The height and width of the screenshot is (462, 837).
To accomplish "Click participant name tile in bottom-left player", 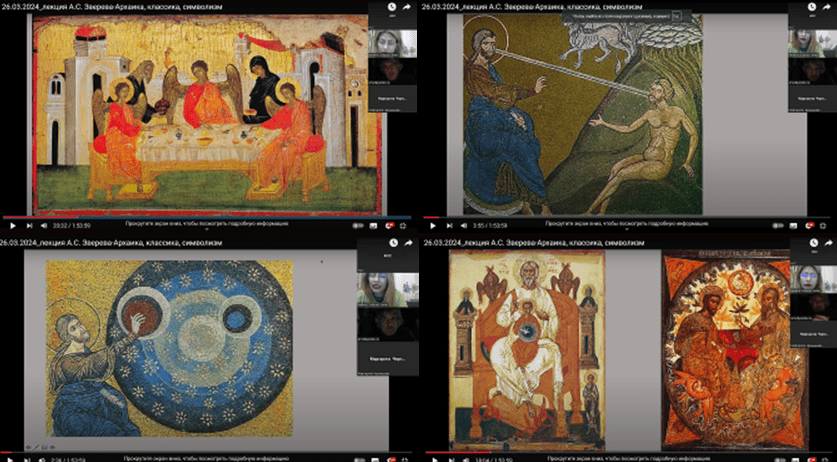I will pyautogui.click(x=388, y=358).
